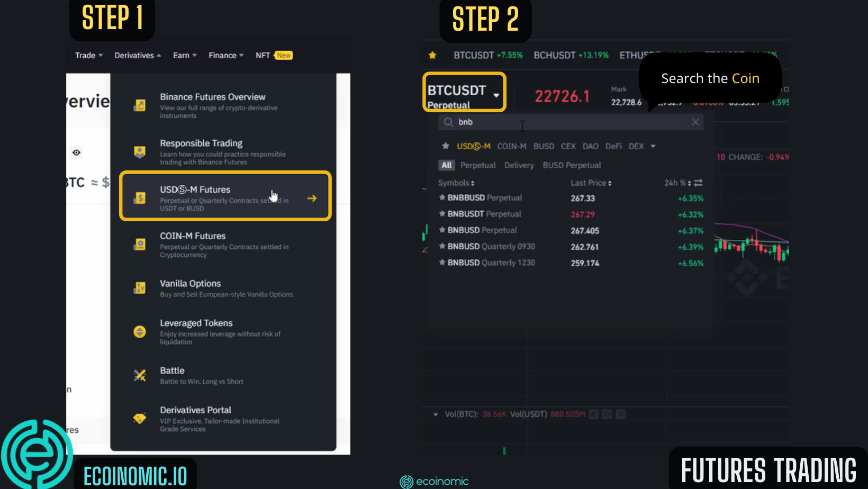Collapse the Derivatives menu

[138, 56]
